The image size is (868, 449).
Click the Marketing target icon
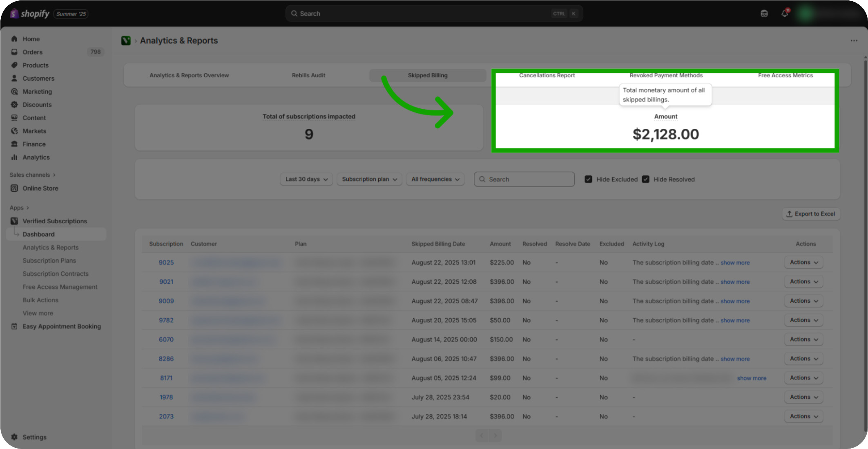[x=14, y=92]
